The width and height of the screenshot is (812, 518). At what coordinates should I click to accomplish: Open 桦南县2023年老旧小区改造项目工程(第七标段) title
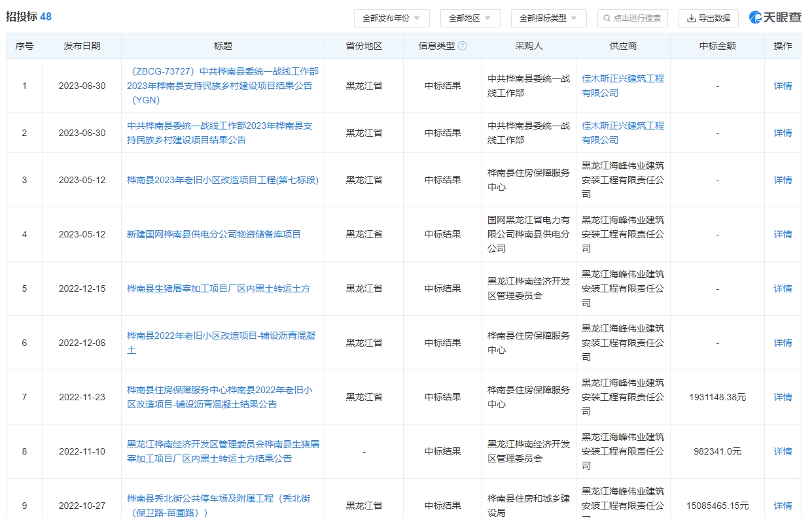coord(222,180)
